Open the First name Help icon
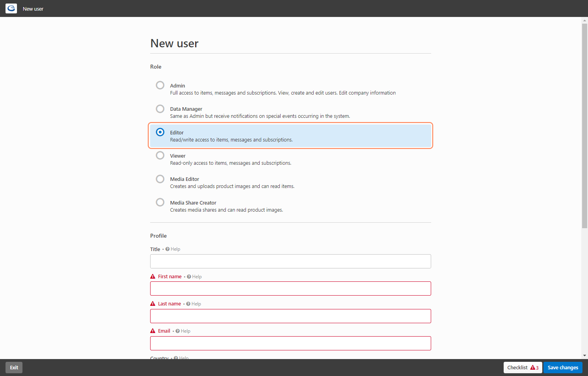Viewport: 588px width, 376px height. 189,277
